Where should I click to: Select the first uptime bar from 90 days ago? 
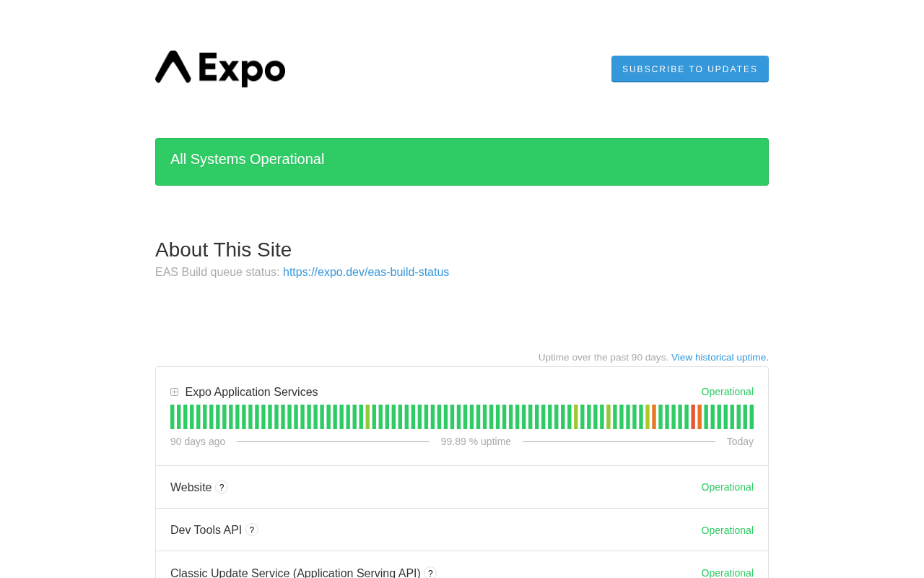[x=173, y=417]
